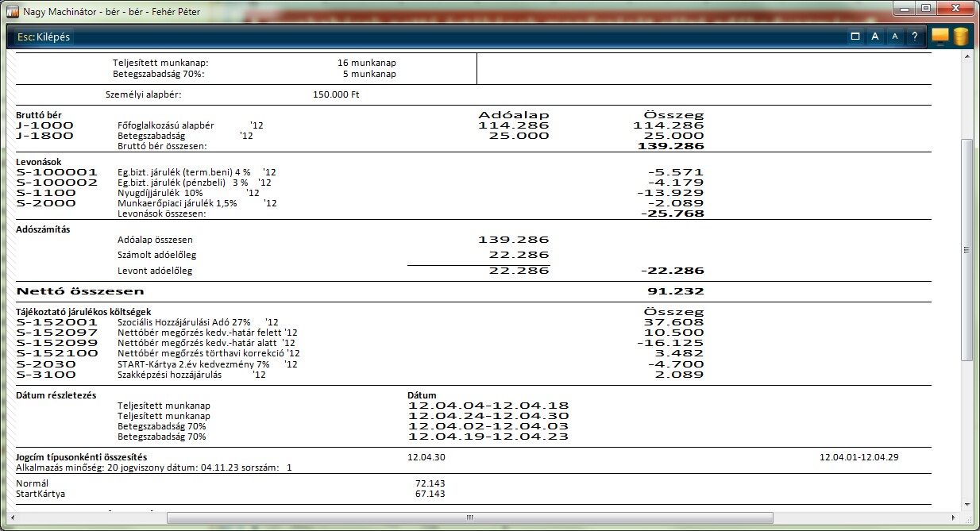Click the Nettó összesen label
Image resolution: width=980 pixels, height=531 pixels.
pyautogui.click(x=80, y=291)
